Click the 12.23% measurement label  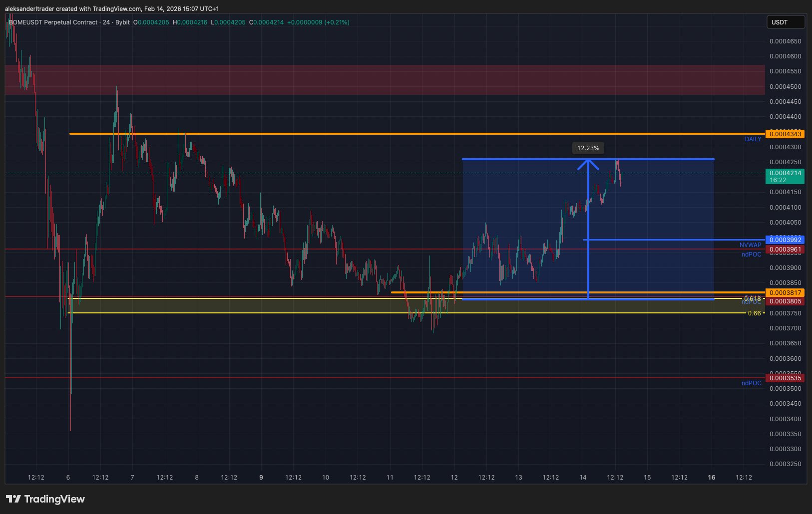(588, 148)
